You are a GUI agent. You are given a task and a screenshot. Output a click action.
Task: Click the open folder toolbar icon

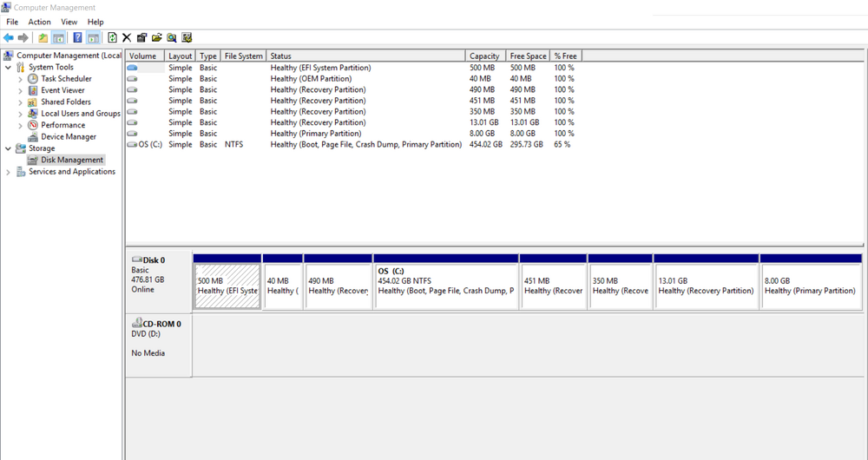click(x=156, y=37)
